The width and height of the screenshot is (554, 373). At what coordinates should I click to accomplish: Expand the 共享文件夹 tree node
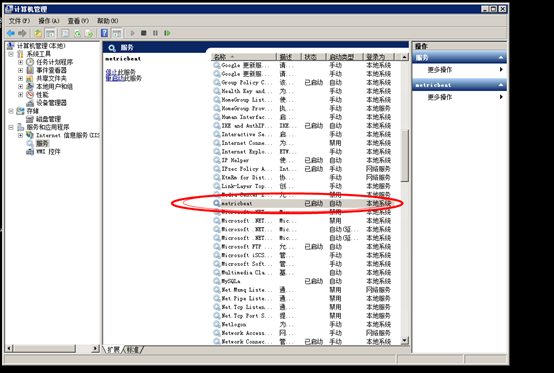pos(20,78)
